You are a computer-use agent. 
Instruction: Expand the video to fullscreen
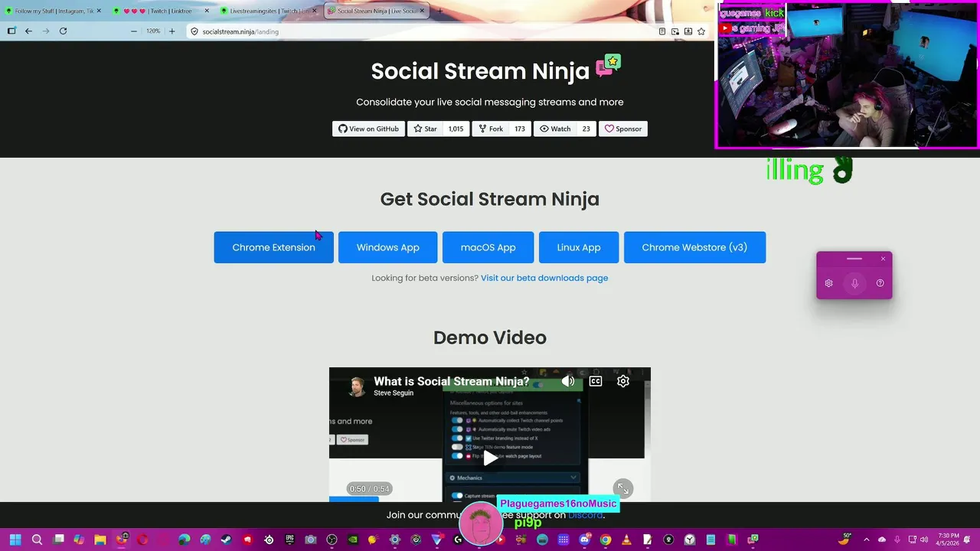click(623, 488)
